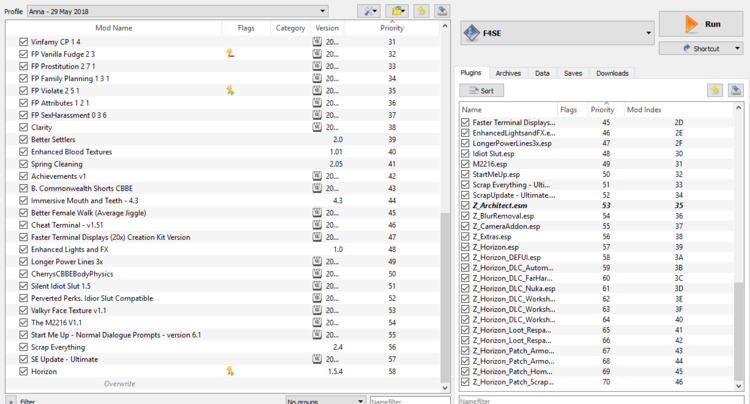This screenshot has height=404, width=750.
Task: Restore plugin list backup icon
Action: pos(715,90)
